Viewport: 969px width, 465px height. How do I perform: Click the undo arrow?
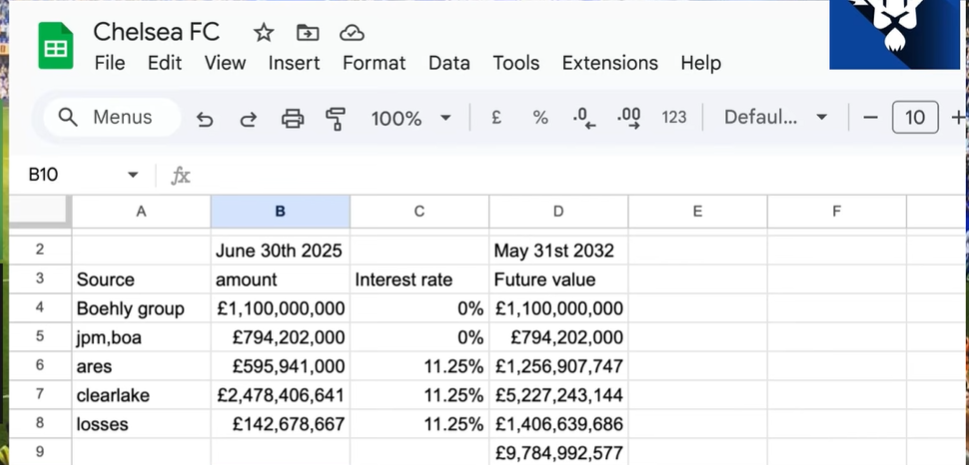(x=205, y=118)
